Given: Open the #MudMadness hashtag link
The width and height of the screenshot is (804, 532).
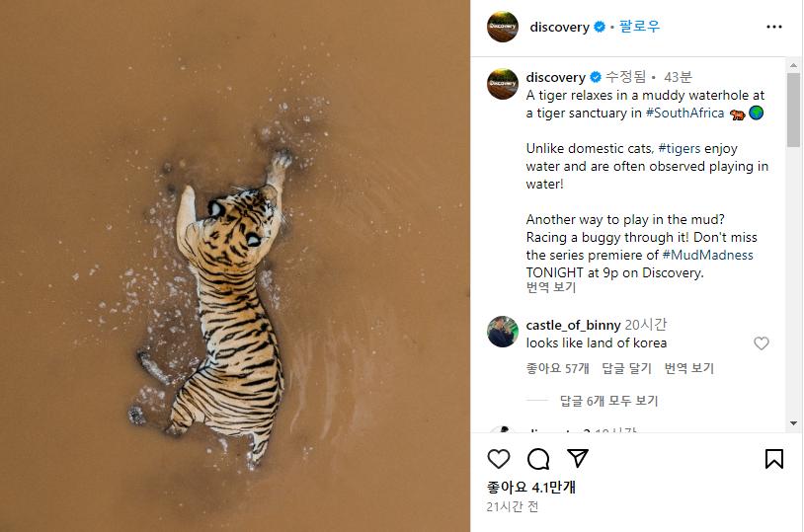Looking at the screenshot, I should point(707,255).
